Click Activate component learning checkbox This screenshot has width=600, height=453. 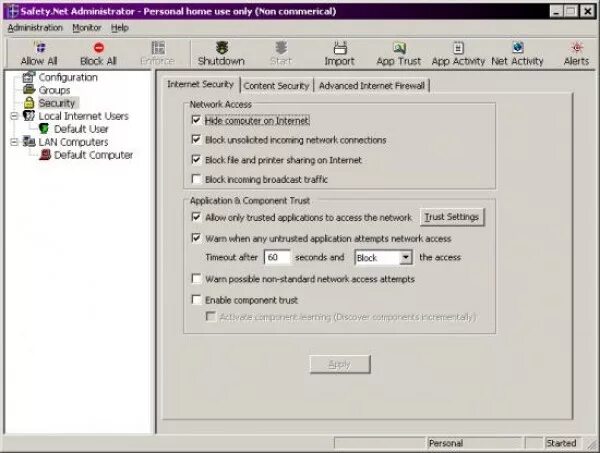[211, 317]
